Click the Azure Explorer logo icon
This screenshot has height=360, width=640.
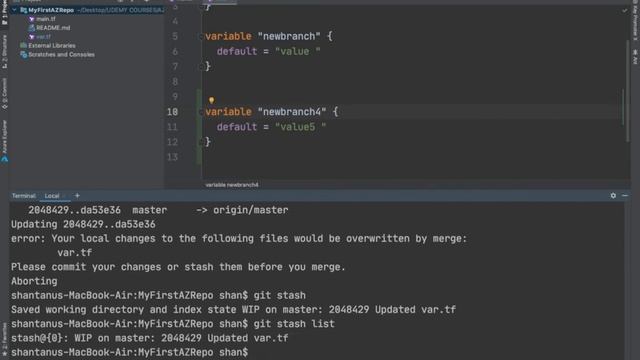coord(4,159)
